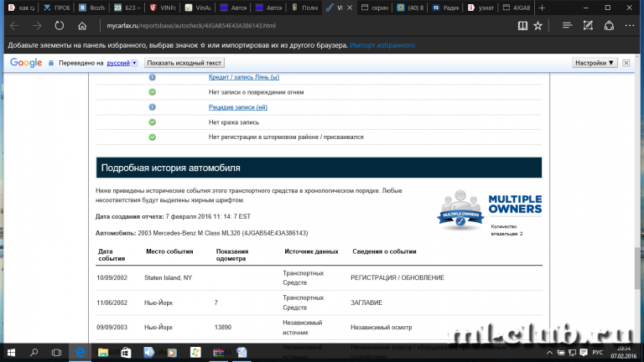Open a new browser tab with plus

click(543, 8)
